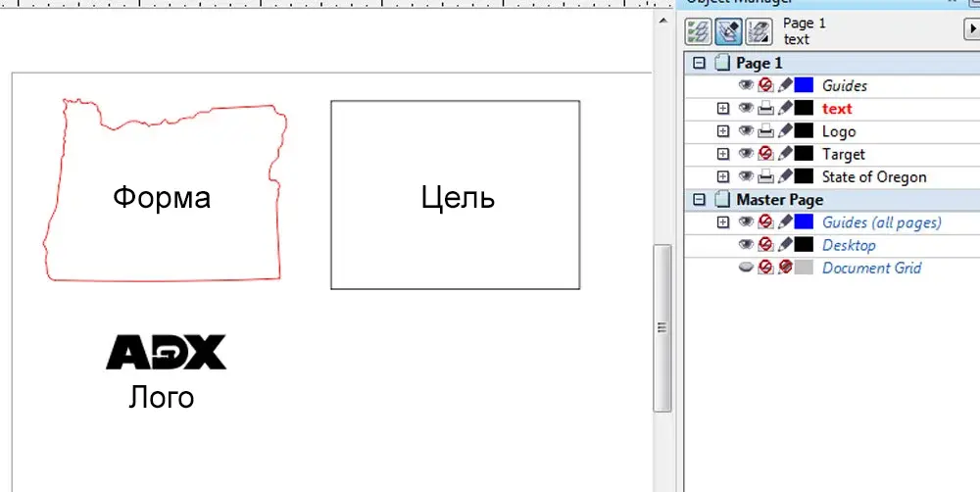Click the pencil edit icon on Desktop layer
The height and width of the screenshot is (492, 980).
click(x=785, y=245)
